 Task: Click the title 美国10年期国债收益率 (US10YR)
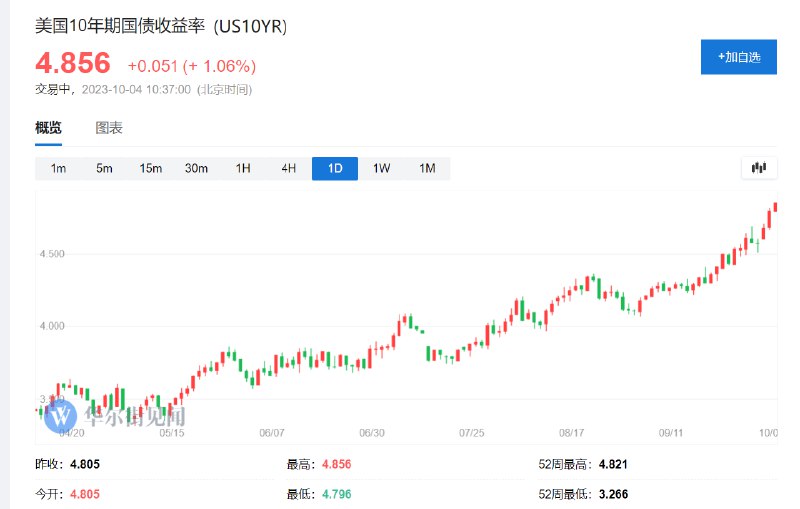click(x=161, y=26)
